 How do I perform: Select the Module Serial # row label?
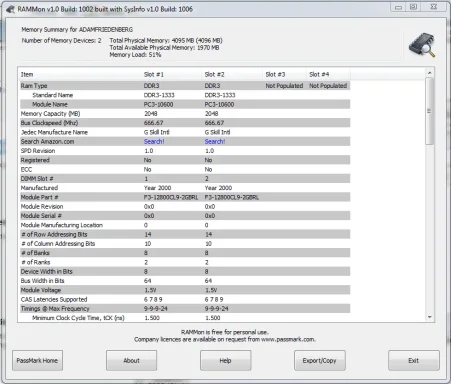click(x=41, y=216)
